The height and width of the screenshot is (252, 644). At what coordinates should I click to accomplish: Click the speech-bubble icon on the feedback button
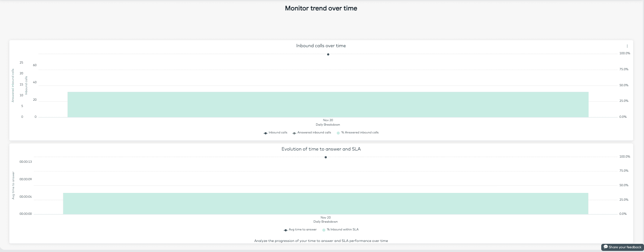click(606, 247)
